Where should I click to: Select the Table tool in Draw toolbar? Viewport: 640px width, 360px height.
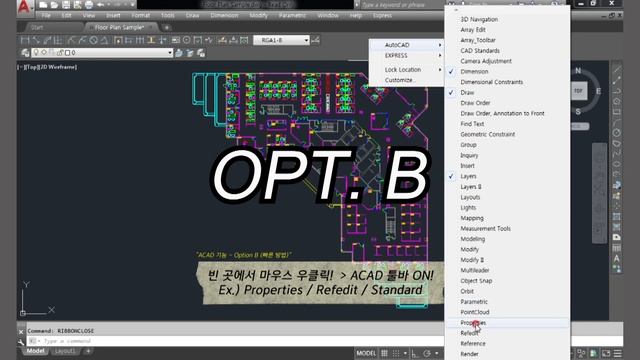point(616,248)
